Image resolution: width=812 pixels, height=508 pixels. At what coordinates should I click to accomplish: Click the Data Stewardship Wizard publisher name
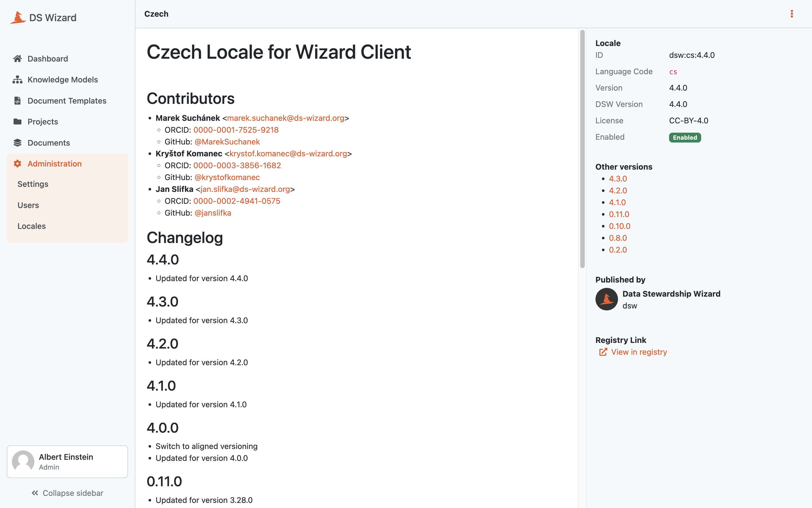click(671, 294)
